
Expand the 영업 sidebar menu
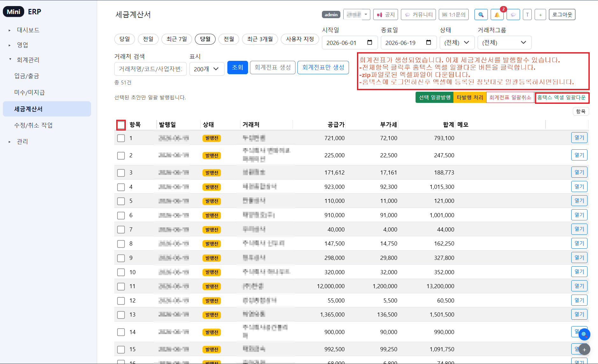[22, 45]
